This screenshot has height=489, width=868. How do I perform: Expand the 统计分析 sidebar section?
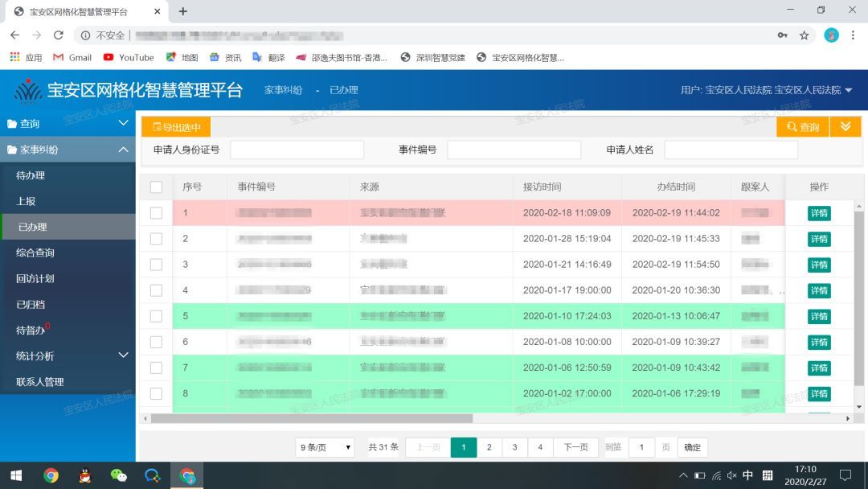[x=68, y=355]
